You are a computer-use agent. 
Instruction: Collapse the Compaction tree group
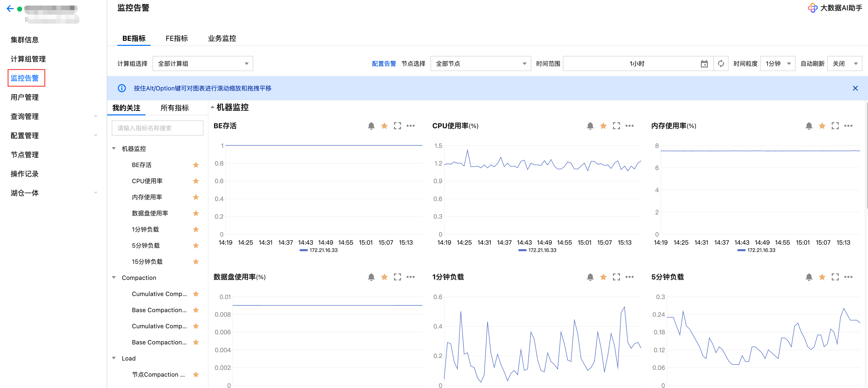(114, 277)
